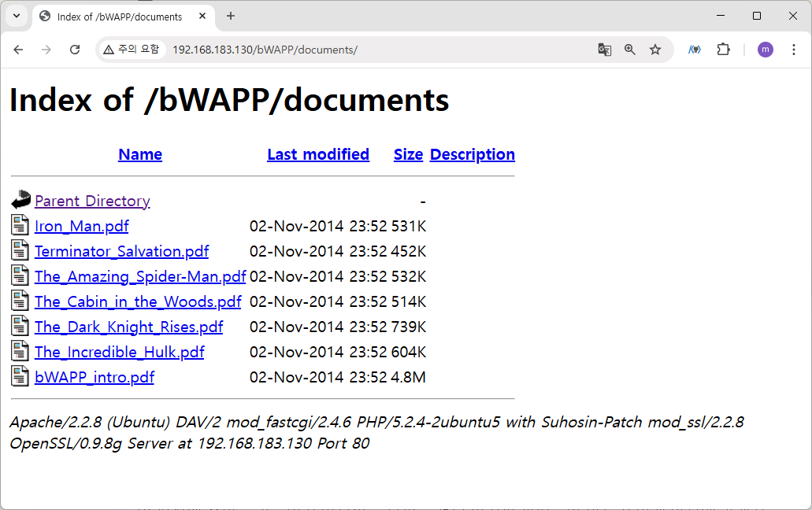Click the Apache server signature text
The height and width of the screenshot is (510, 812).
coord(376,432)
